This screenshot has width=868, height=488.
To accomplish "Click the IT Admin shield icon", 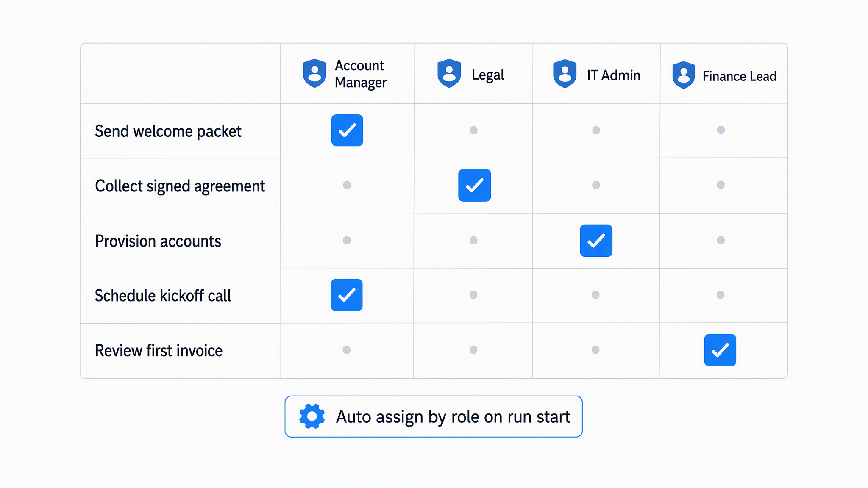I will pyautogui.click(x=565, y=74).
